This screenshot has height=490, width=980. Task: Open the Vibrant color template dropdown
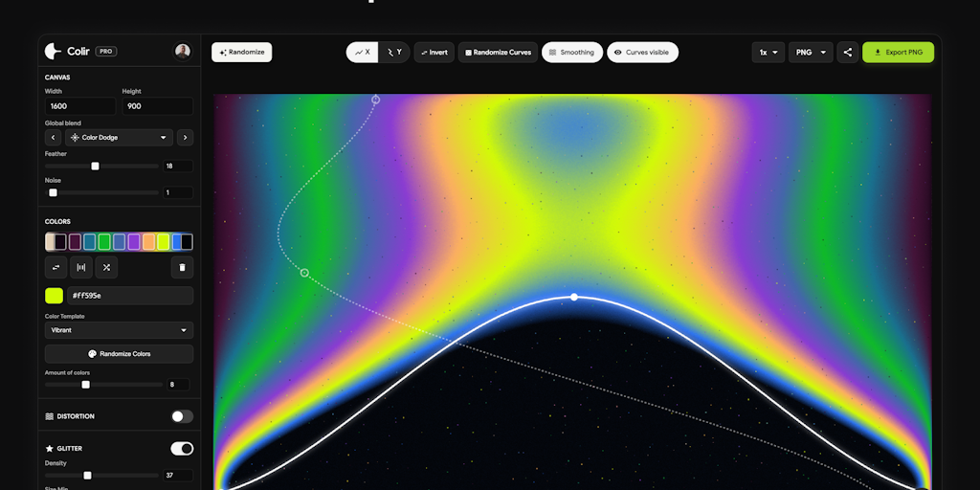[119, 330]
